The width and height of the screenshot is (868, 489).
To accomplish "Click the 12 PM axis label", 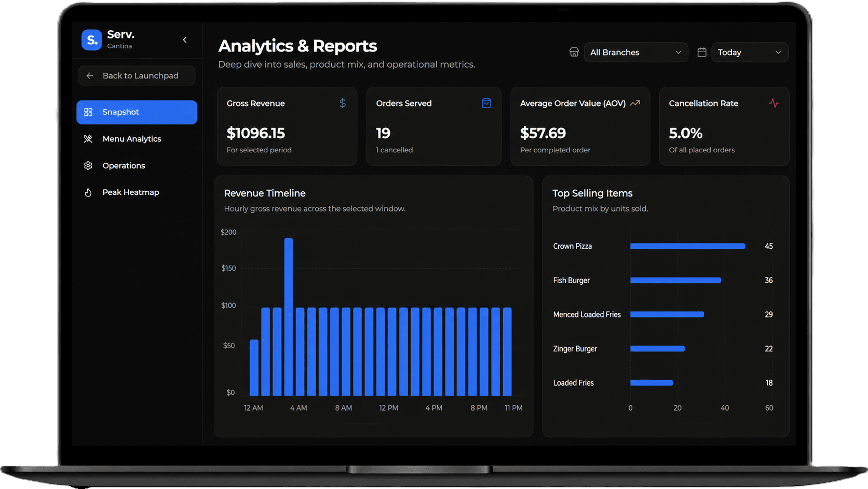I will coord(389,408).
